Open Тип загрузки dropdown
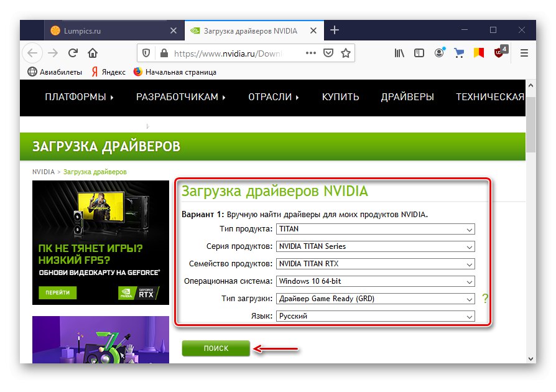This screenshot has height=392, width=556. tap(376, 299)
